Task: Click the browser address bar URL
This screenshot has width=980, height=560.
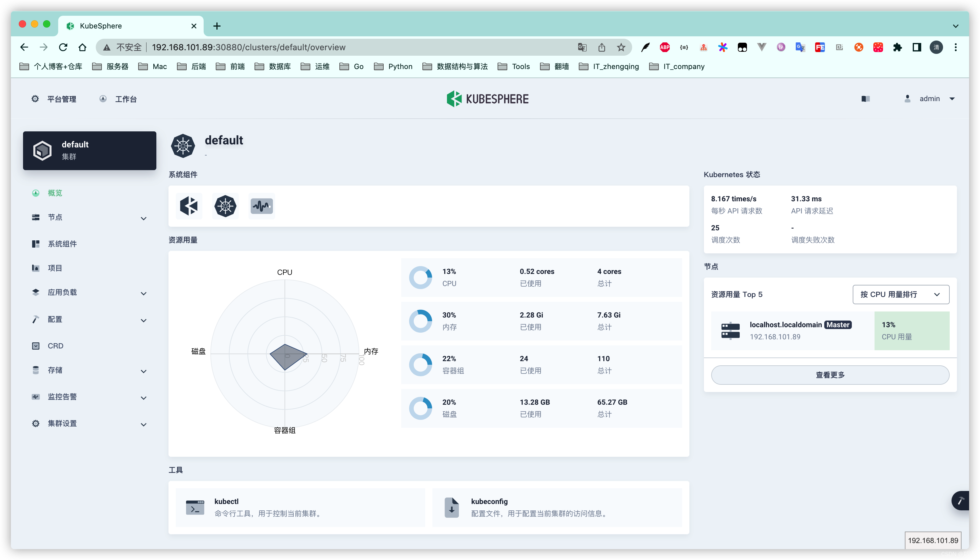Action: point(249,47)
